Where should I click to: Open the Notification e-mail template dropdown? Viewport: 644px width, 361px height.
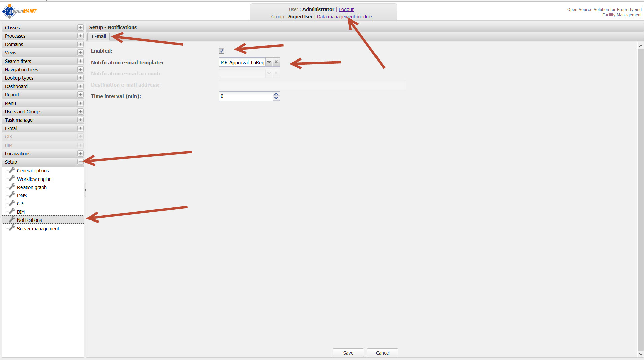coord(269,62)
